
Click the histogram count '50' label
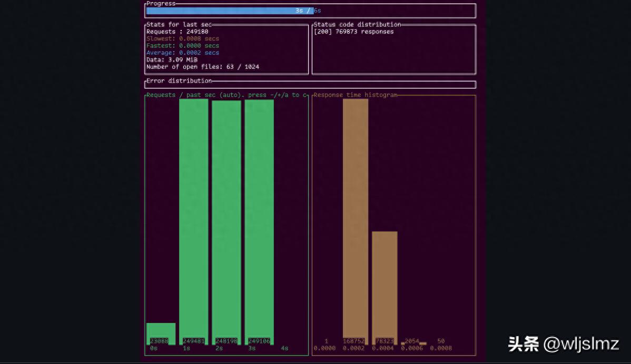coord(441,341)
